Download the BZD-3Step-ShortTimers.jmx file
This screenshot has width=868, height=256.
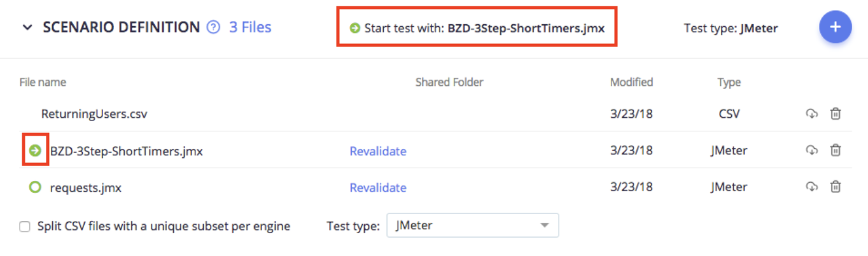811,150
